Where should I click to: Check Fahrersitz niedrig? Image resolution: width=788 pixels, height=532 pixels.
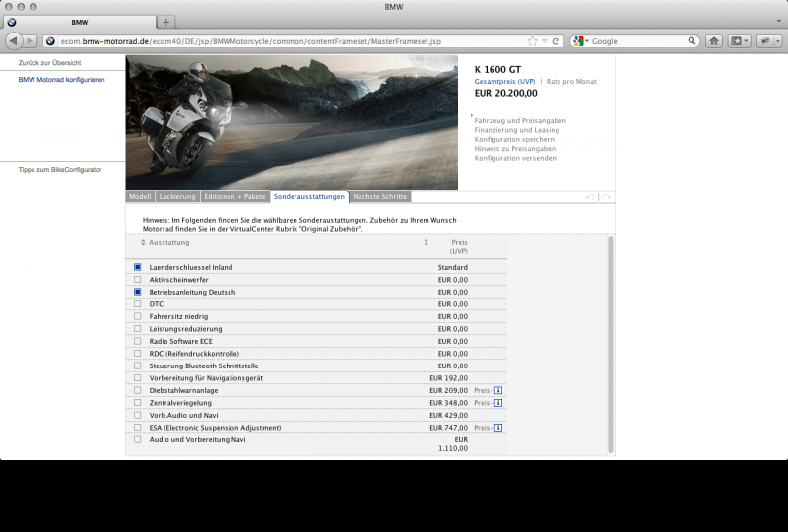coord(138,316)
